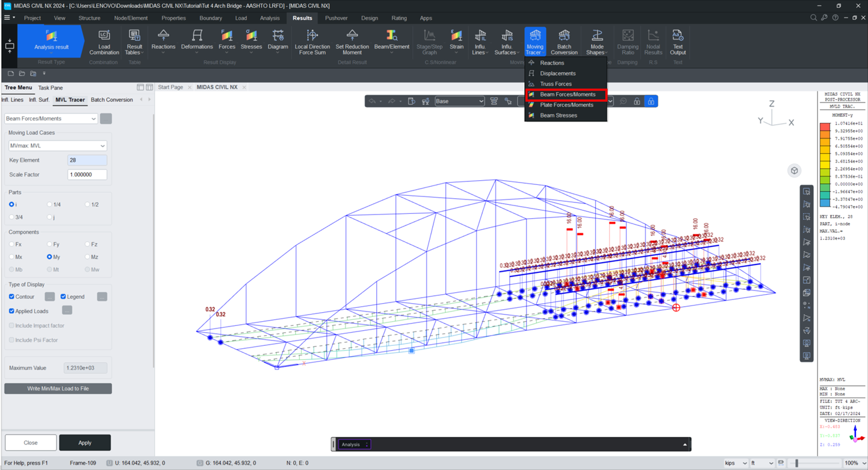
Task: Open the hamburger main menu
Action: click(x=7, y=18)
